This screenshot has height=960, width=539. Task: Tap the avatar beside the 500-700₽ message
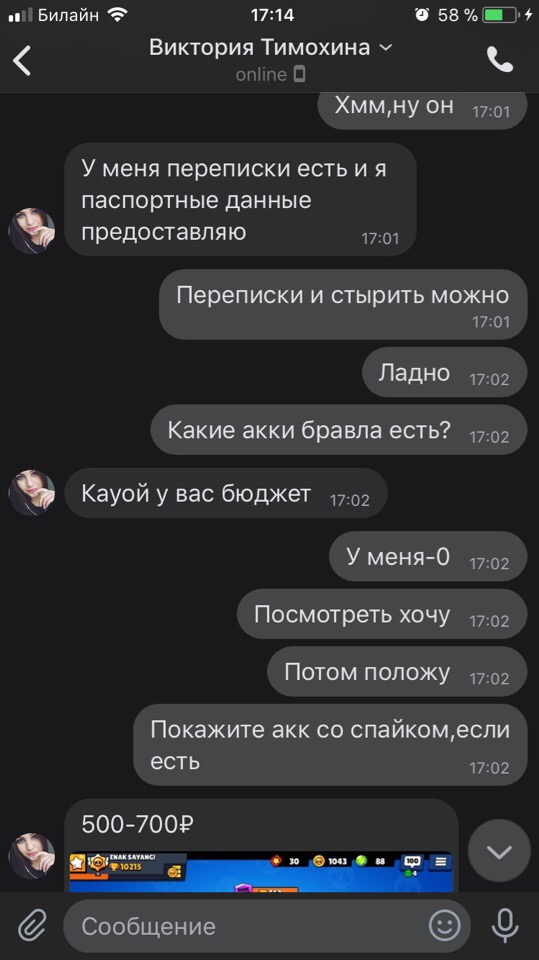32,856
